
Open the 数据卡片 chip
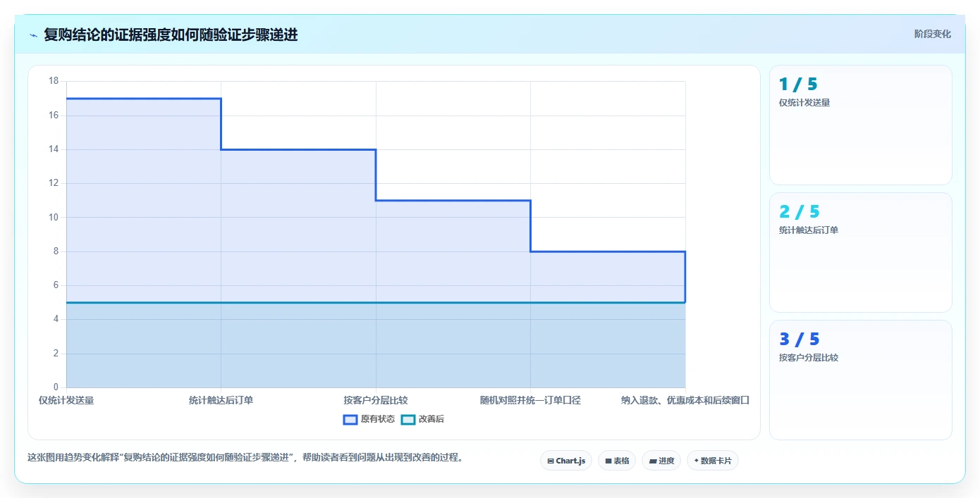pos(713,461)
